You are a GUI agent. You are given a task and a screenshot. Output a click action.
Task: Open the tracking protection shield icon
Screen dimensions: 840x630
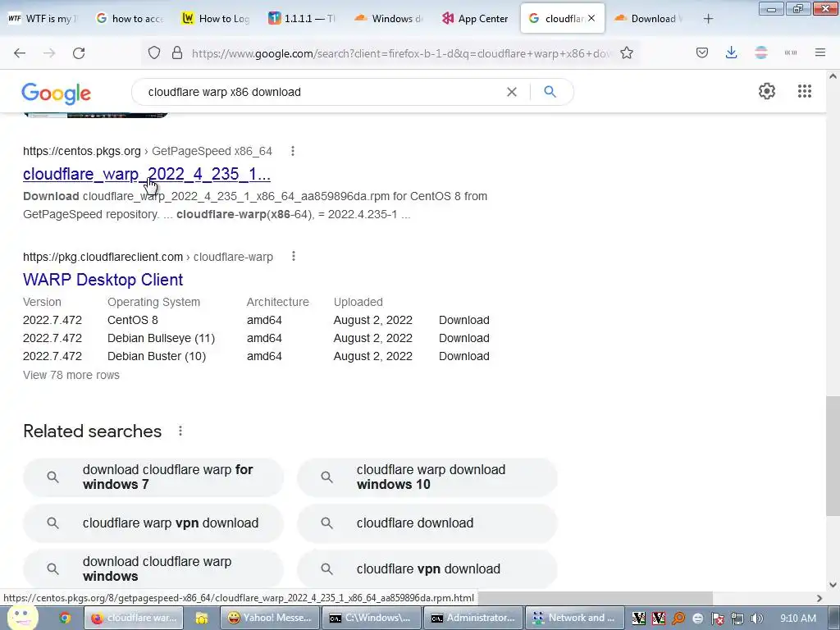[x=154, y=53]
